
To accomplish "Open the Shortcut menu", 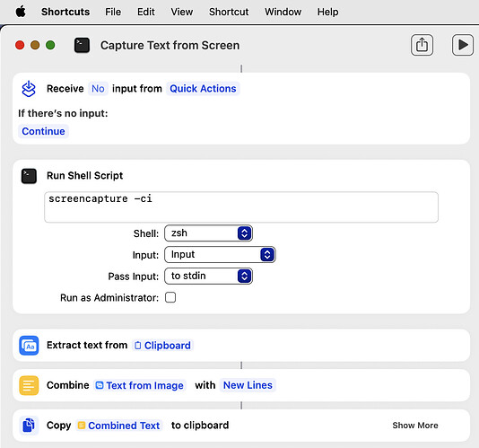I will coord(229,12).
